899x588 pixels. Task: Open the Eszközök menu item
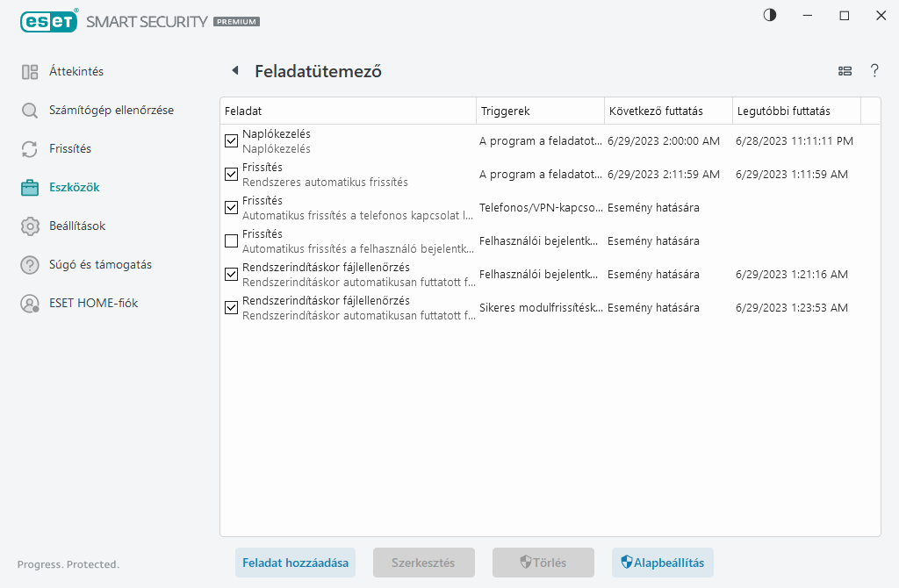pos(75,188)
